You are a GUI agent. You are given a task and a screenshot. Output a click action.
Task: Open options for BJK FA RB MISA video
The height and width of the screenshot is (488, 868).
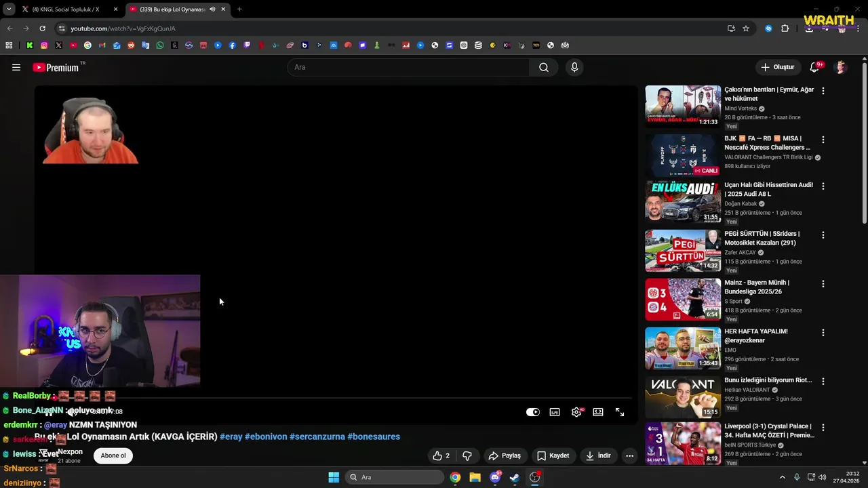[x=823, y=140]
